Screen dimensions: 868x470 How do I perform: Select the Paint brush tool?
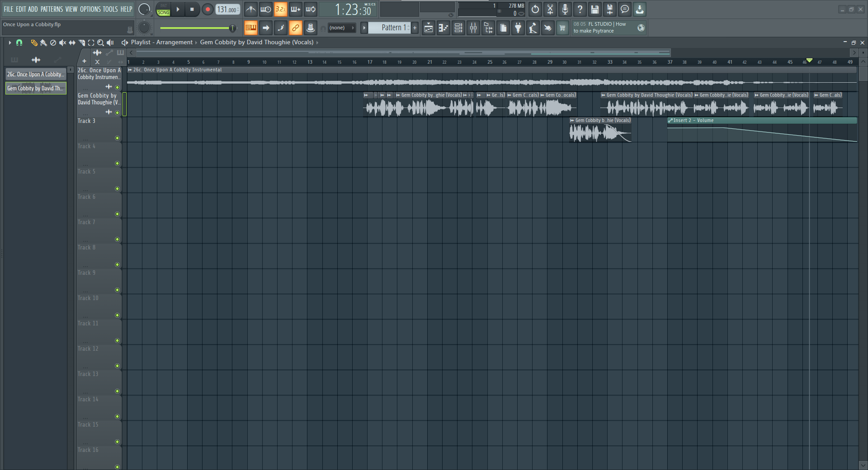tap(43, 42)
